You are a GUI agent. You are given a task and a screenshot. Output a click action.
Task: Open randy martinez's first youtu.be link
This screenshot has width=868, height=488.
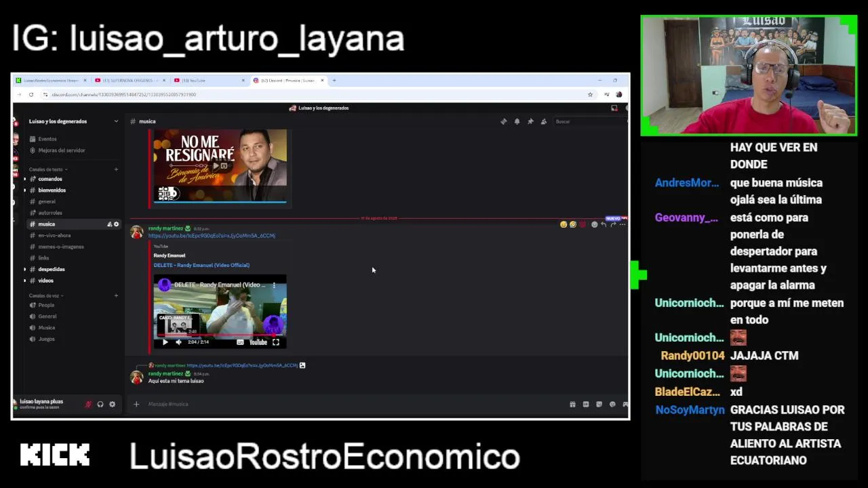[x=212, y=236]
